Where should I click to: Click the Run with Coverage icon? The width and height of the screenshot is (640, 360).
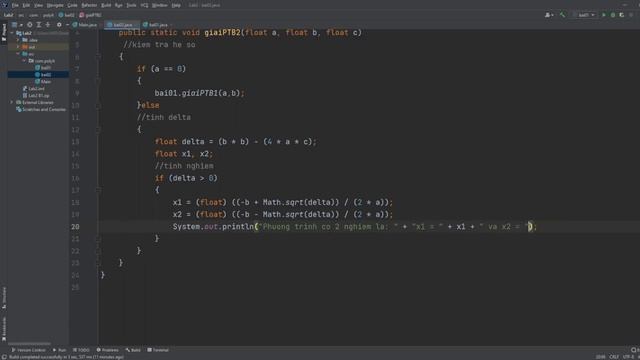click(x=622, y=15)
